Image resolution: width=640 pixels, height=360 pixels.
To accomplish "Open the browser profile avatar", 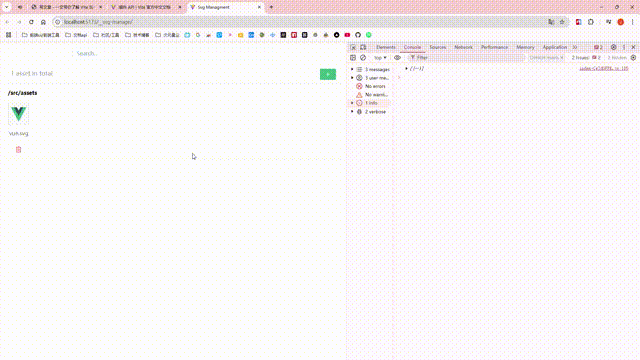I will [620, 22].
